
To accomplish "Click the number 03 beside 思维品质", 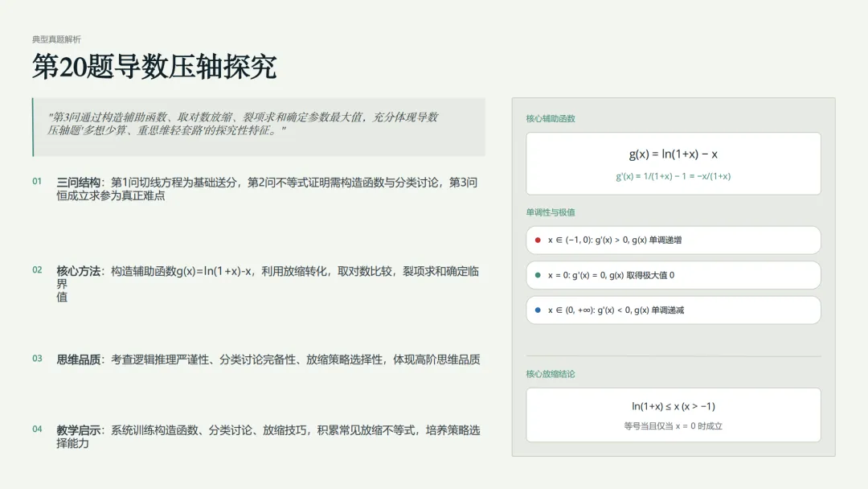I will (37, 358).
